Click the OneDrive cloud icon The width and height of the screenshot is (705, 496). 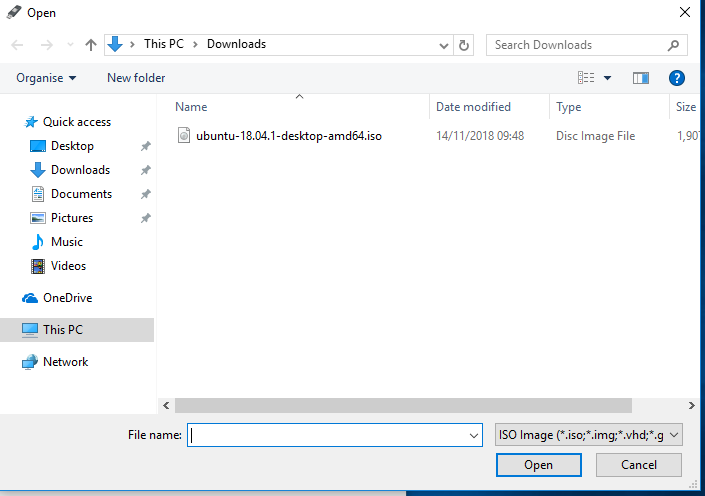(x=30, y=298)
